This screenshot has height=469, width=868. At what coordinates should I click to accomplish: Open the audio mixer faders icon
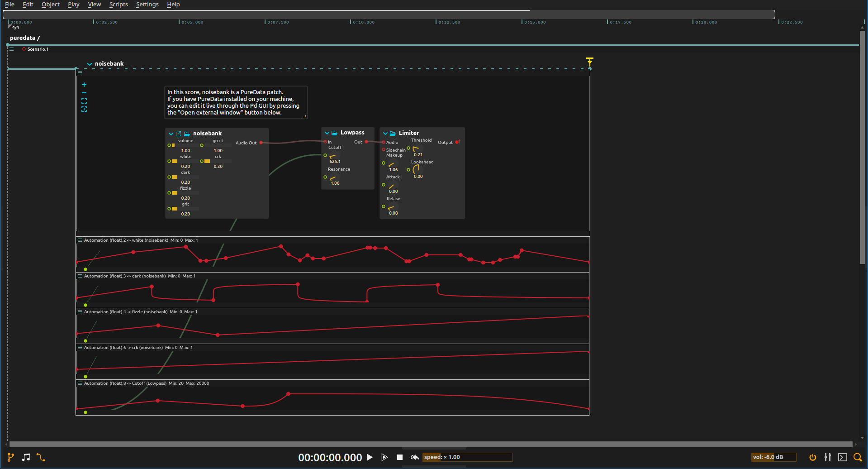point(828,457)
